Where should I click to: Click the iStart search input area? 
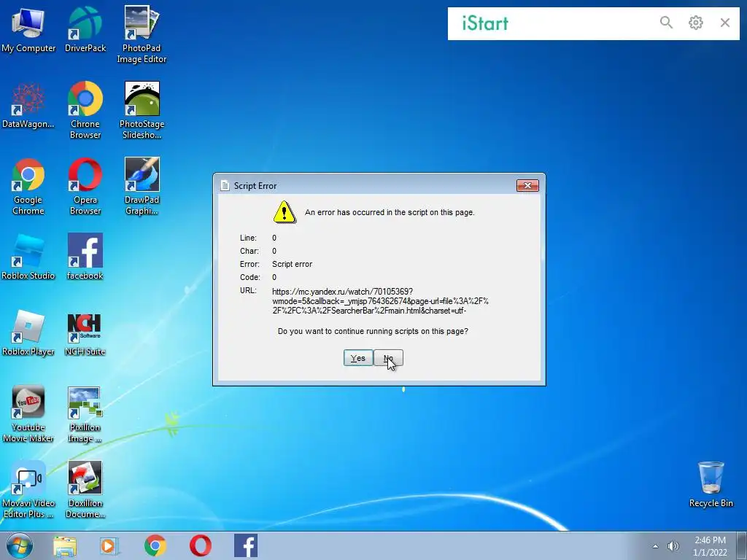coord(584,23)
